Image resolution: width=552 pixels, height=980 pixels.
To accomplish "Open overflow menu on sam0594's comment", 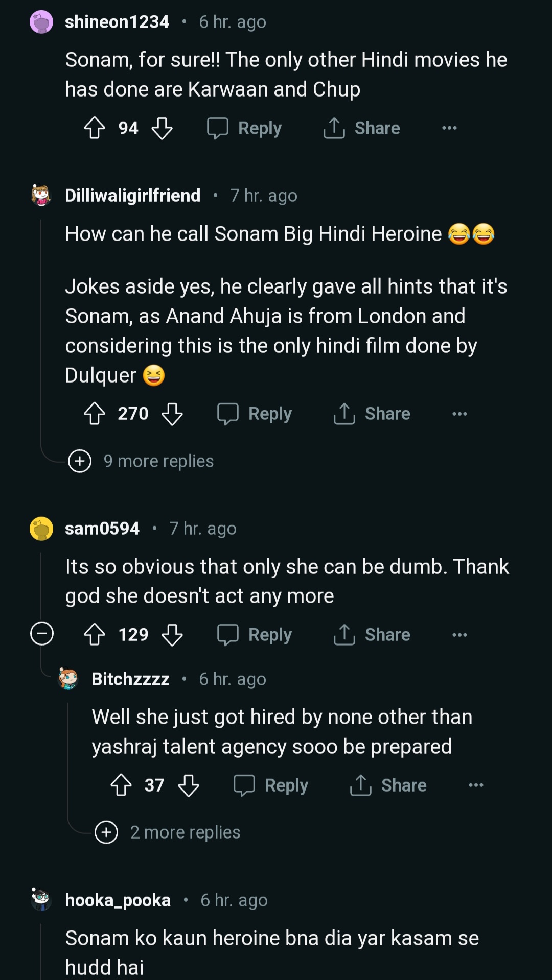I will (x=459, y=635).
